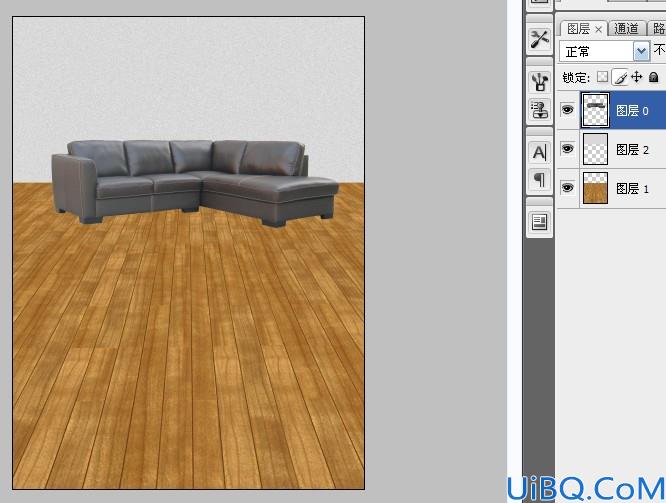The width and height of the screenshot is (666, 503).
Task: Select layer named 图层 1
Action: 632,188
